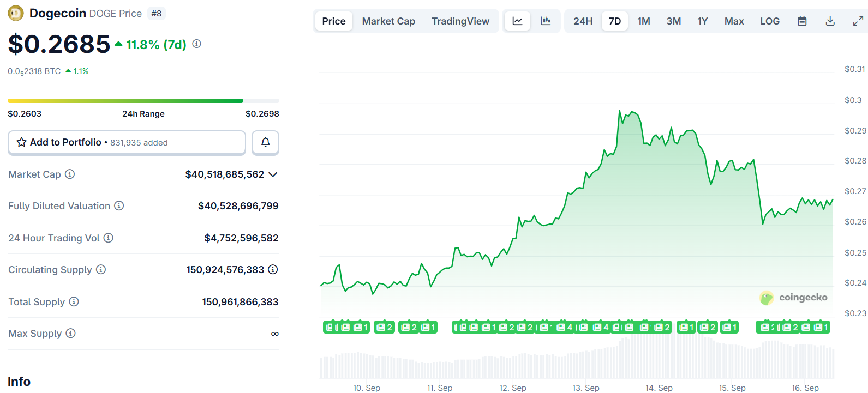The image size is (868, 393).
Task: Click the value $40,528,696,799
Action: coord(238,206)
